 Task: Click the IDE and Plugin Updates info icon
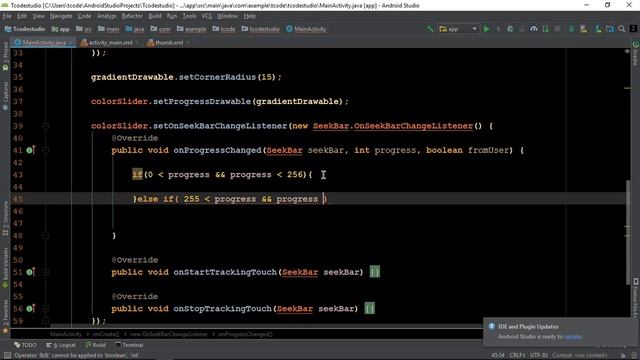[491, 327]
